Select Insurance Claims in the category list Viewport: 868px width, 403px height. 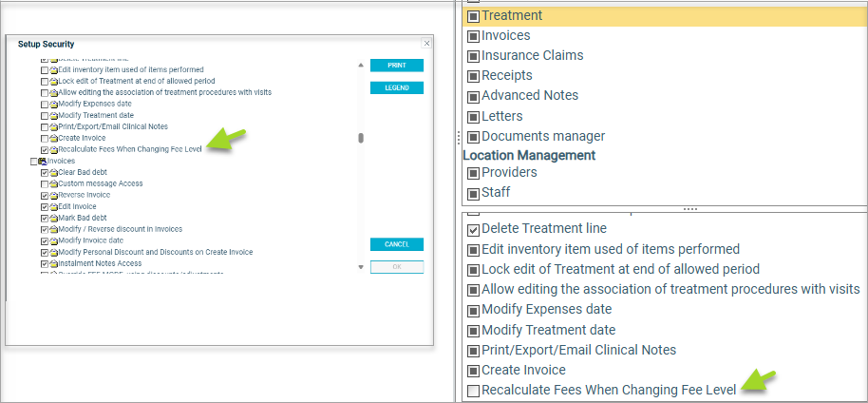(532, 56)
